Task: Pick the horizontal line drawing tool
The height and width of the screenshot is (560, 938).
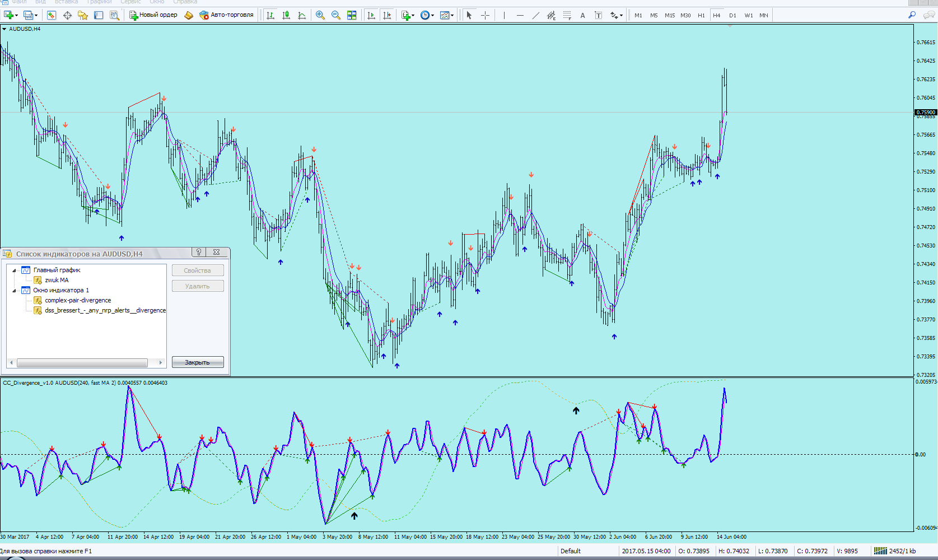Action: 520,15
